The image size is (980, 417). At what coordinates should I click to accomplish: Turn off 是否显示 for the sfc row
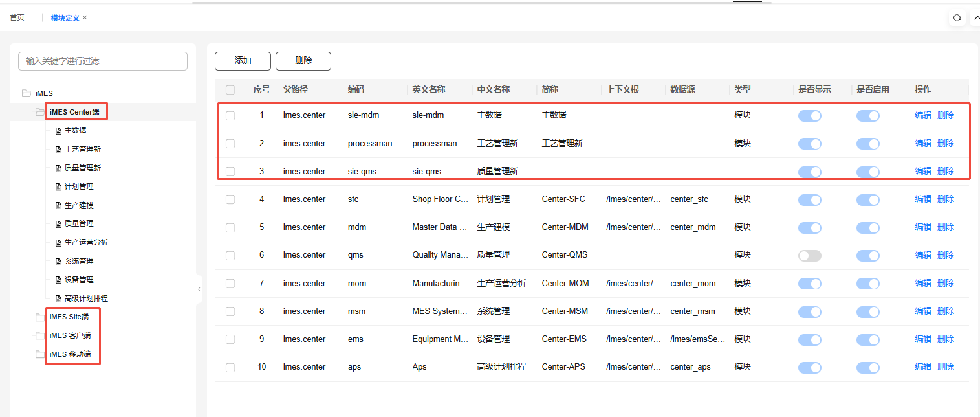point(810,199)
